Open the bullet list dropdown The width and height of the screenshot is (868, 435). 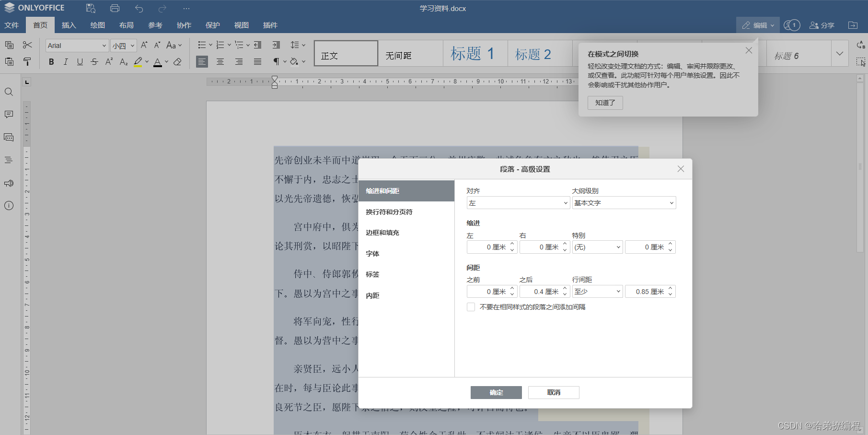[x=209, y=45]
